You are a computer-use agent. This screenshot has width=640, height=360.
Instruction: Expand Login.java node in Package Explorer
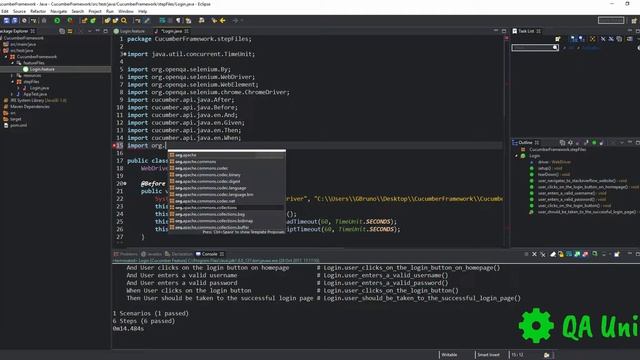(x=18, y=88)
